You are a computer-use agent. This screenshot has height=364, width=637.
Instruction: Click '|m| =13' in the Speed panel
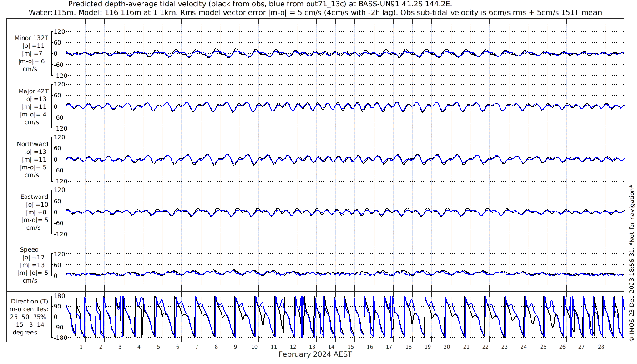pyautogui.click(x=32, y=265)
